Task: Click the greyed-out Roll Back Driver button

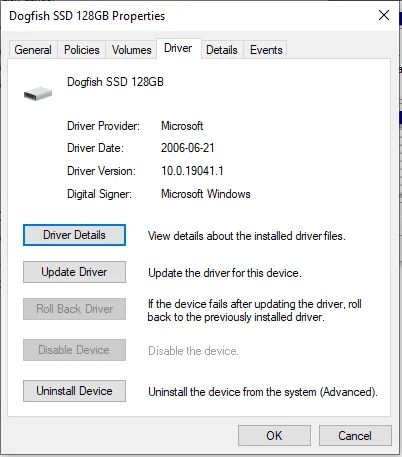Action: [x=74, y=309]
